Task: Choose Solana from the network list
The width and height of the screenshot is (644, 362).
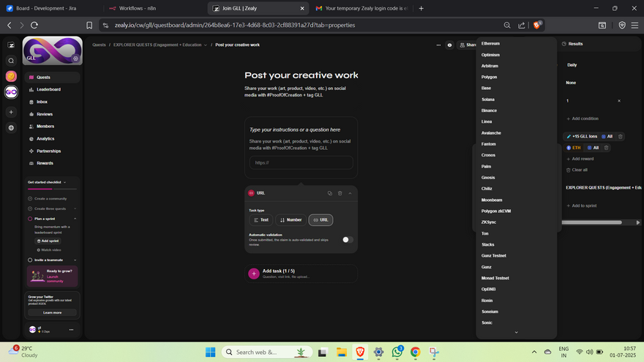Action: (x=488, y=99)
